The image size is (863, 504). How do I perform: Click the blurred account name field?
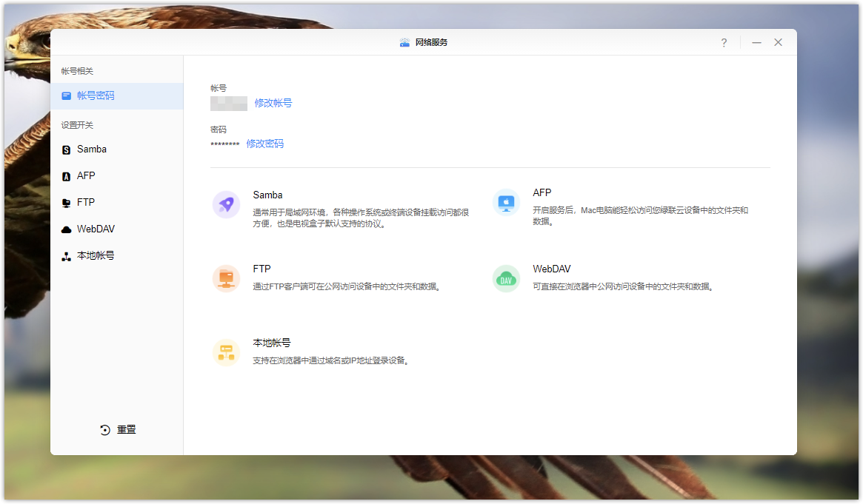(229, 104)
